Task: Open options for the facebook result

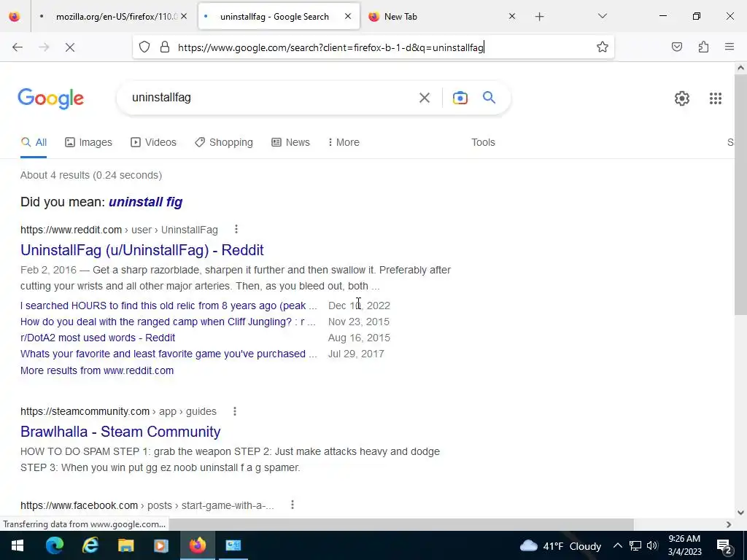Action: click(292, 505)
